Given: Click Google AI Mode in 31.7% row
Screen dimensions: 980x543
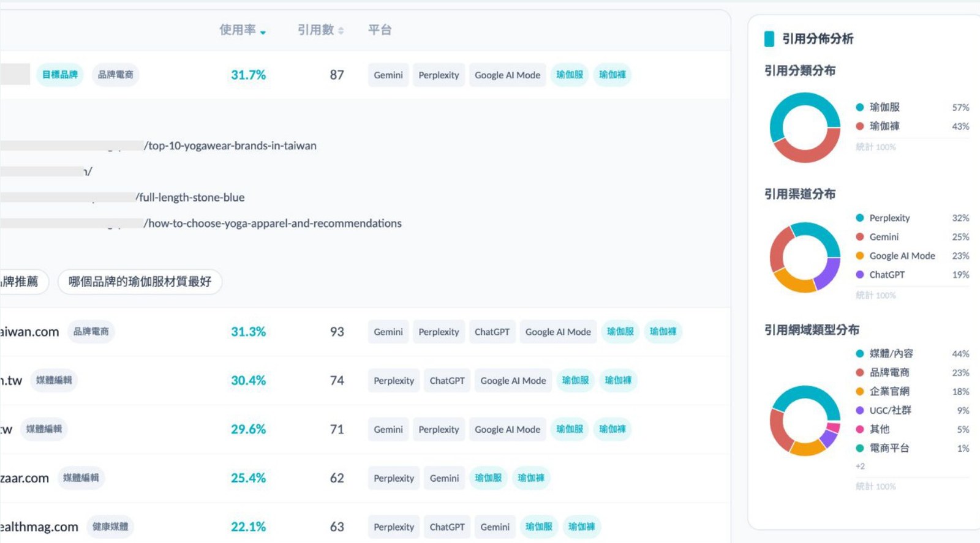Looking at the screenshot, I should 507,75.
